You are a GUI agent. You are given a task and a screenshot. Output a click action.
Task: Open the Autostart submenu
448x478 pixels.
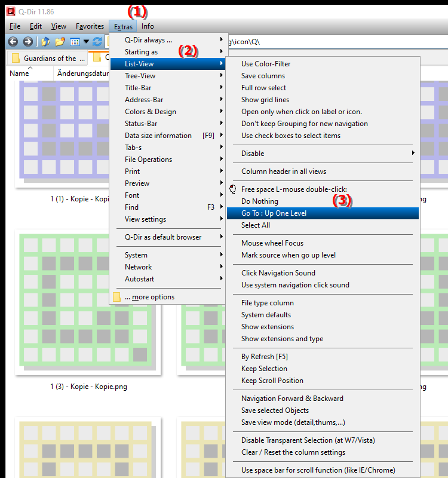[x=168, y=279]
